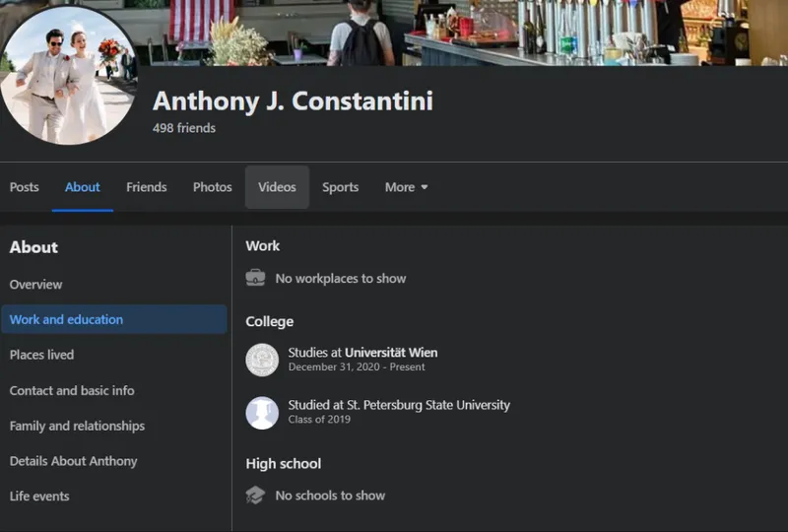Click the briefcase icon under Work
Image resolution: width=788 pixels, height=532 pixels.
[x=255, y=278]
